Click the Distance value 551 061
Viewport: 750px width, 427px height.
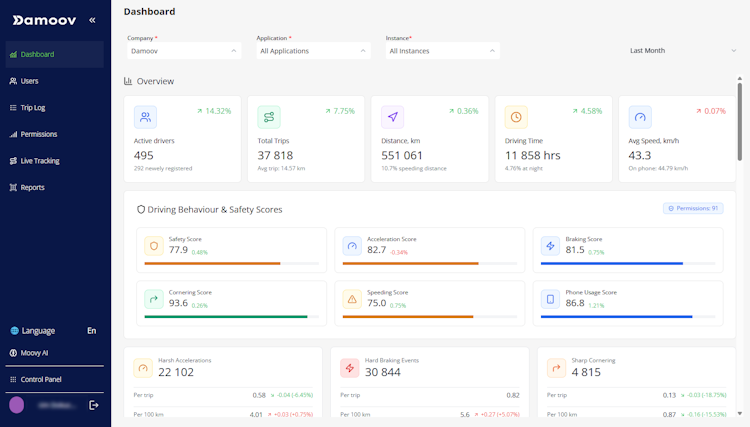[402, 155]
